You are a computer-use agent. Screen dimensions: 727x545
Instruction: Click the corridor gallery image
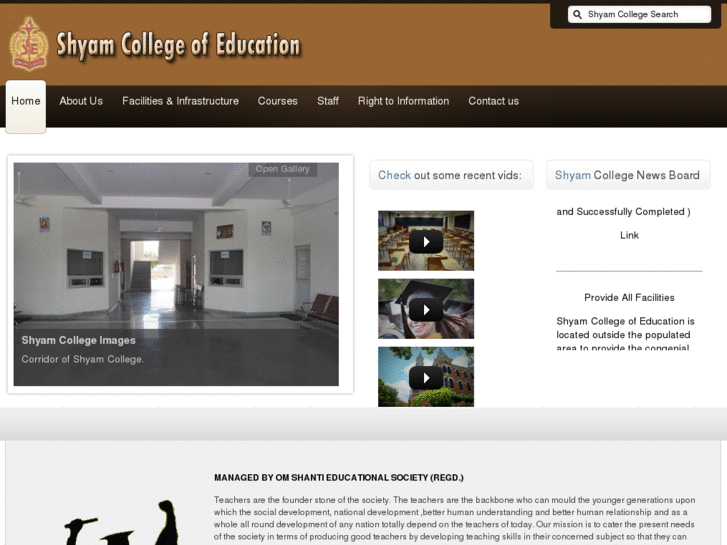[x=176, y=274]
